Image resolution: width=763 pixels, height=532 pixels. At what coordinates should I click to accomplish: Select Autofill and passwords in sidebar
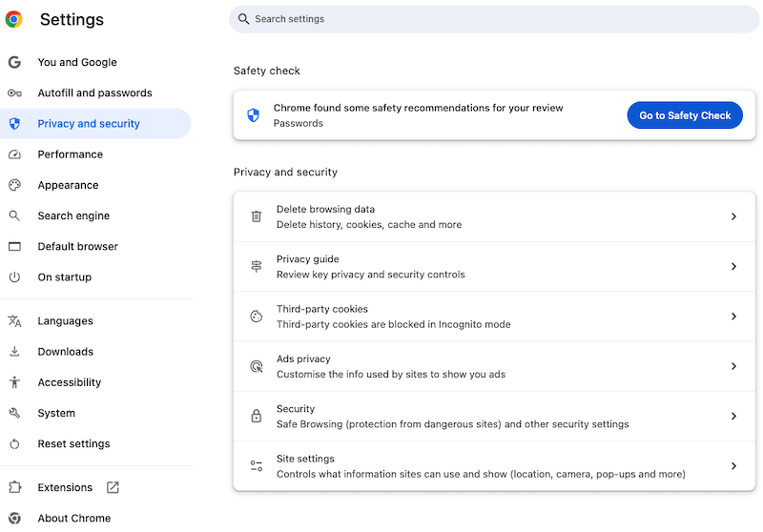point(94,92)
